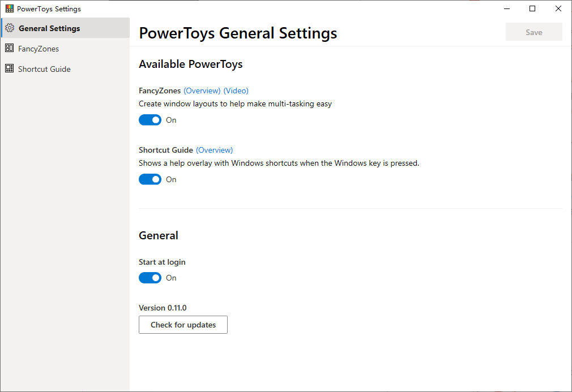
Task: Click the FancyZones sidebar icon
Action: 9,49
